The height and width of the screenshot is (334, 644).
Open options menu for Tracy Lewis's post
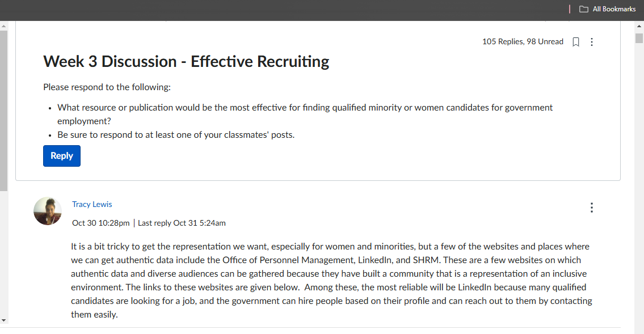tap(591, 208)
